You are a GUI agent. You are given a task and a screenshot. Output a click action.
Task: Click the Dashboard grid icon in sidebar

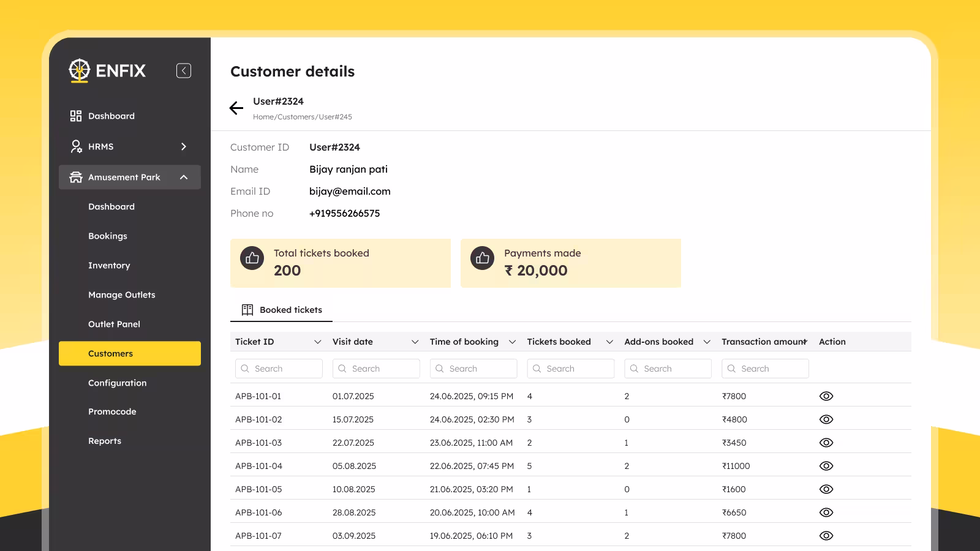[x=76, y=116]
